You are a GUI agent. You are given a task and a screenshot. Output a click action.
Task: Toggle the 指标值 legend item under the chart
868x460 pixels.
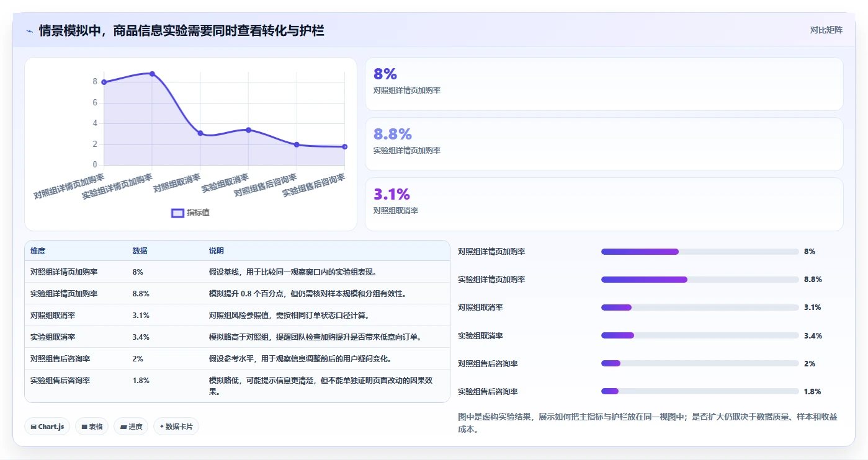(190, 213)
